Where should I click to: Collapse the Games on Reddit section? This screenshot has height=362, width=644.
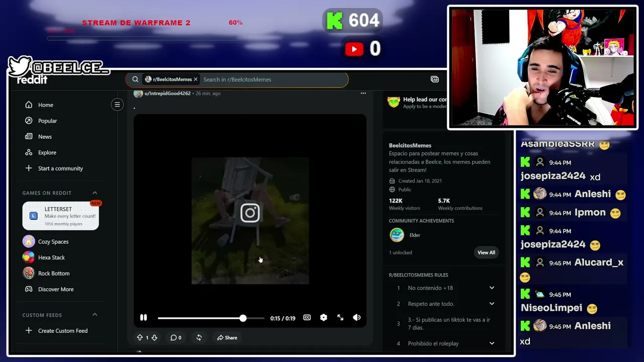(x=95, y=193)
